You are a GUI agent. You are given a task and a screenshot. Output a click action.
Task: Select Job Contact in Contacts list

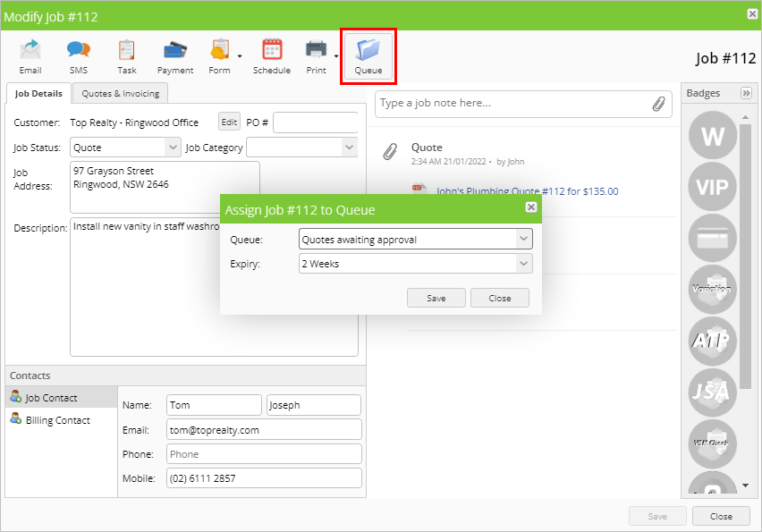point(61,397)
